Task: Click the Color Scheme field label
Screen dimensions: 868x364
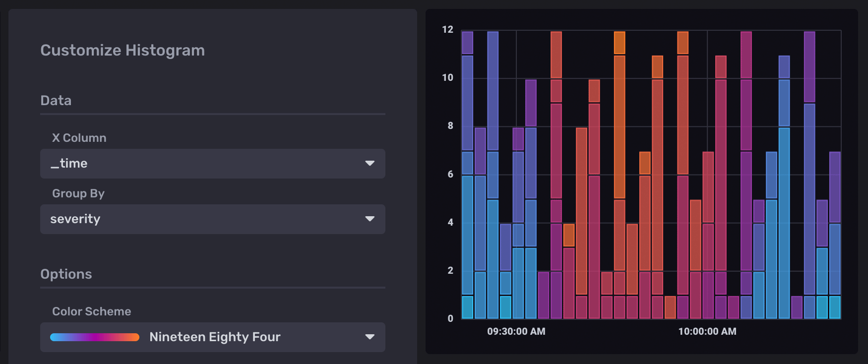Action: pos(92,311)
